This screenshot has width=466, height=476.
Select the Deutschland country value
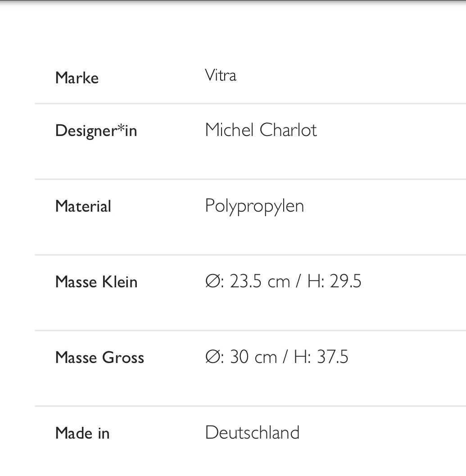[x=252, y=432]
